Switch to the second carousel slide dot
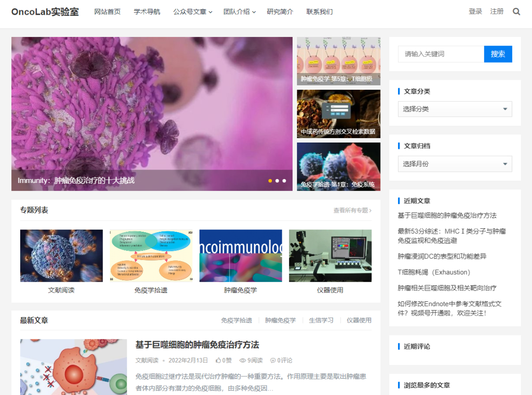Viewport: 532px width, 395px height. (x=277, y=181)
